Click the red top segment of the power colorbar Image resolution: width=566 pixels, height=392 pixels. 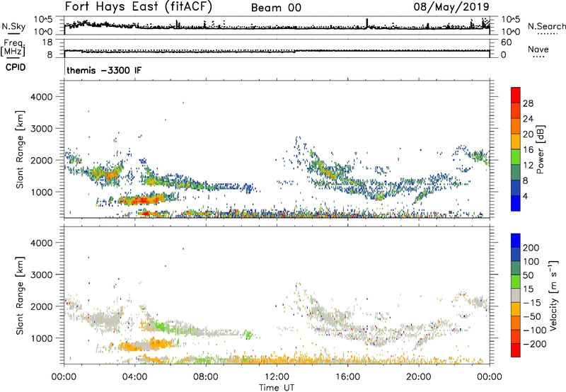(x=516, y=95)
